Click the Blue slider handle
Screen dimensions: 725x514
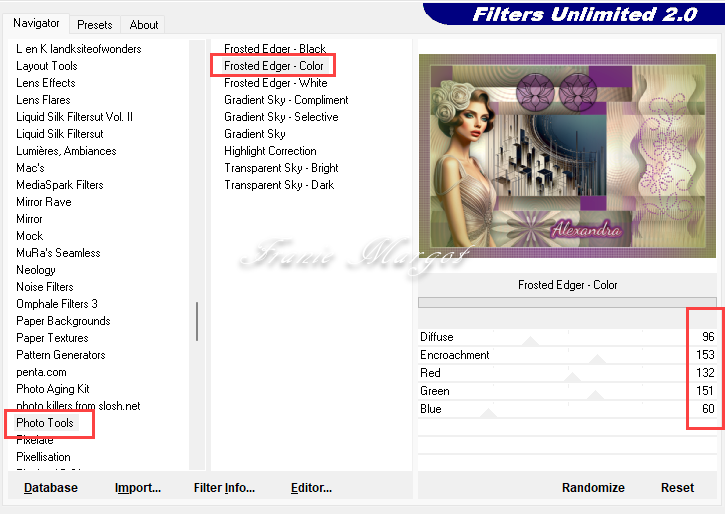tap(488, 413)
